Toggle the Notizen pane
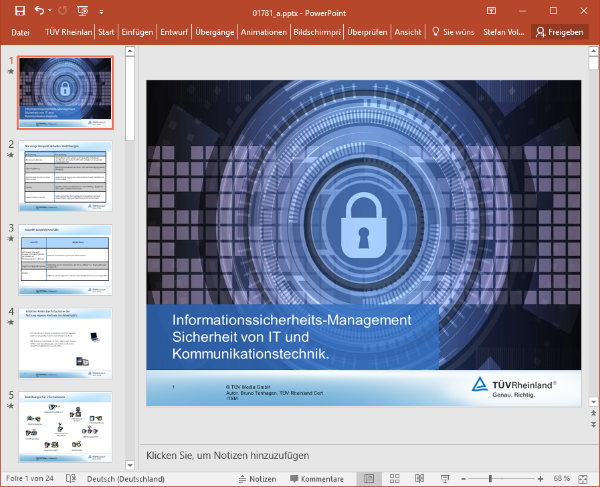The height and width of the screenshot is (487, 600). coord(256,479)
